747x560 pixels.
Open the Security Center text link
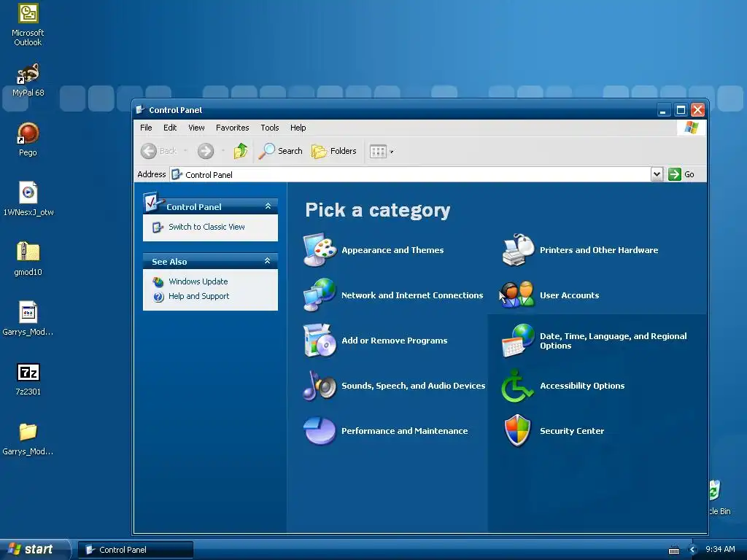pyautogui.click(x=572, y=431)
